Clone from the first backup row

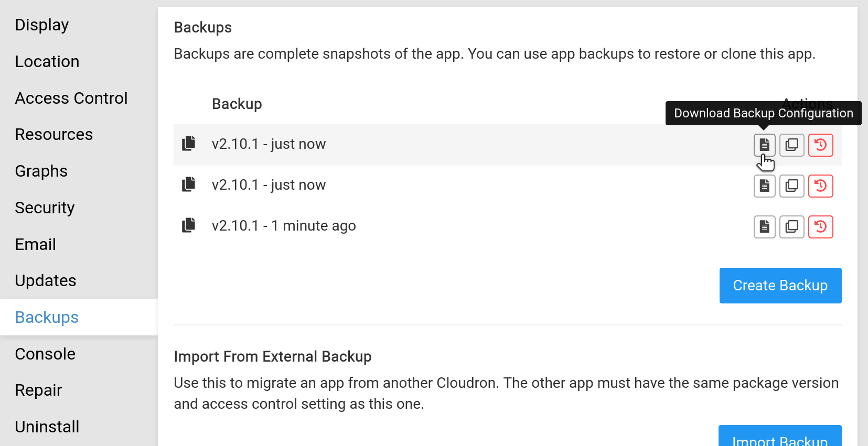[791, 145]
